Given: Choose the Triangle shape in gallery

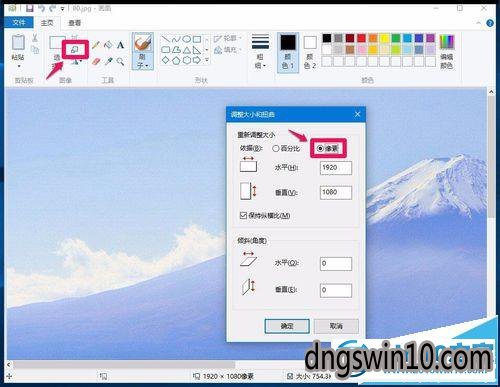Looking at the screenshot, I should (187, 50).
